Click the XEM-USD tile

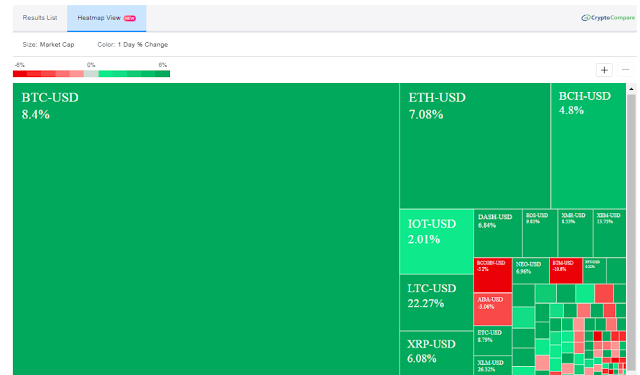609,233
